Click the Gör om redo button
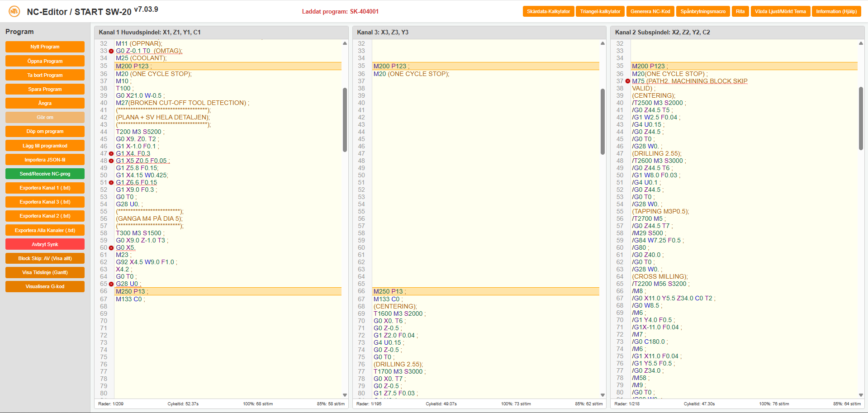This screenshot has width=868, height=413. tap(45, 117)
